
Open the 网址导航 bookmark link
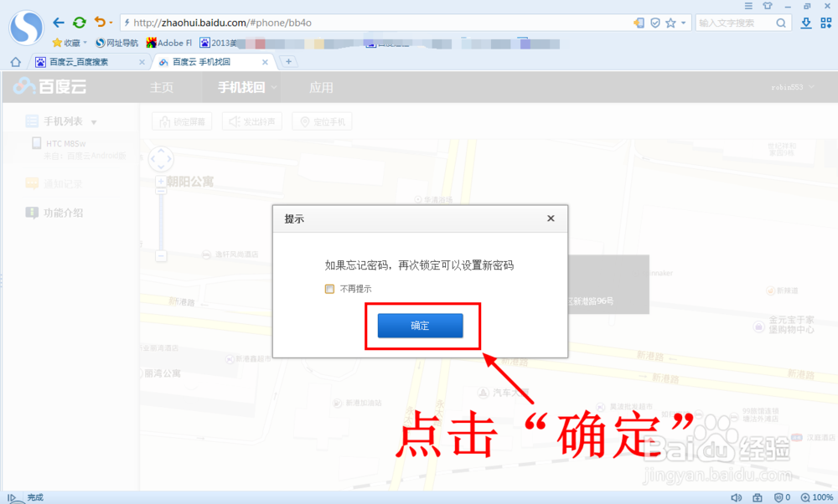pyautogui.click(x=115, y=42)
